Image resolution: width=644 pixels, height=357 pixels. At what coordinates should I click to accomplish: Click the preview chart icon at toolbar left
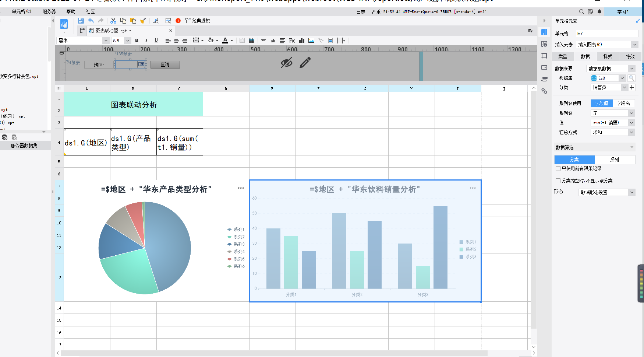click(x=64, y=24)
